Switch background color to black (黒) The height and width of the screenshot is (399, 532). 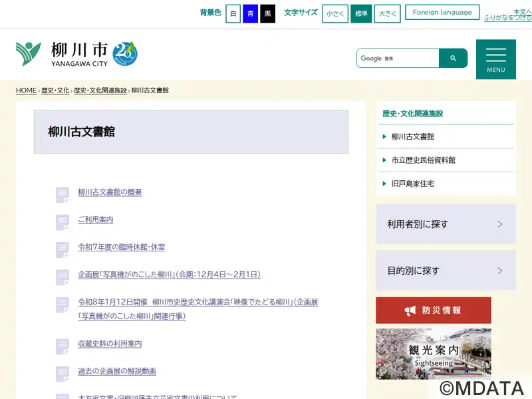tap(267, 13)
